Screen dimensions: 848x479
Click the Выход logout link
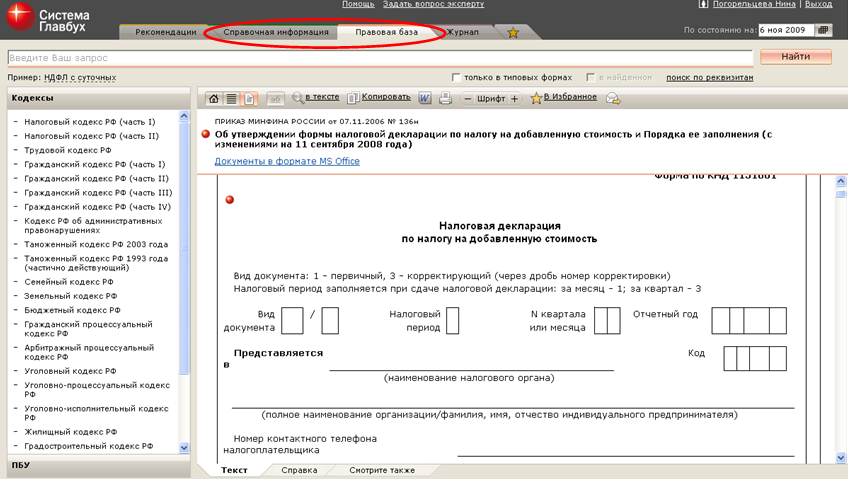[x=818, y=4]
